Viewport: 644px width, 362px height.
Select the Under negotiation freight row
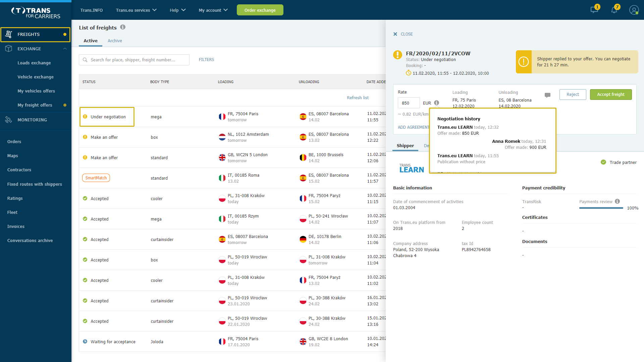coord(232,117)
